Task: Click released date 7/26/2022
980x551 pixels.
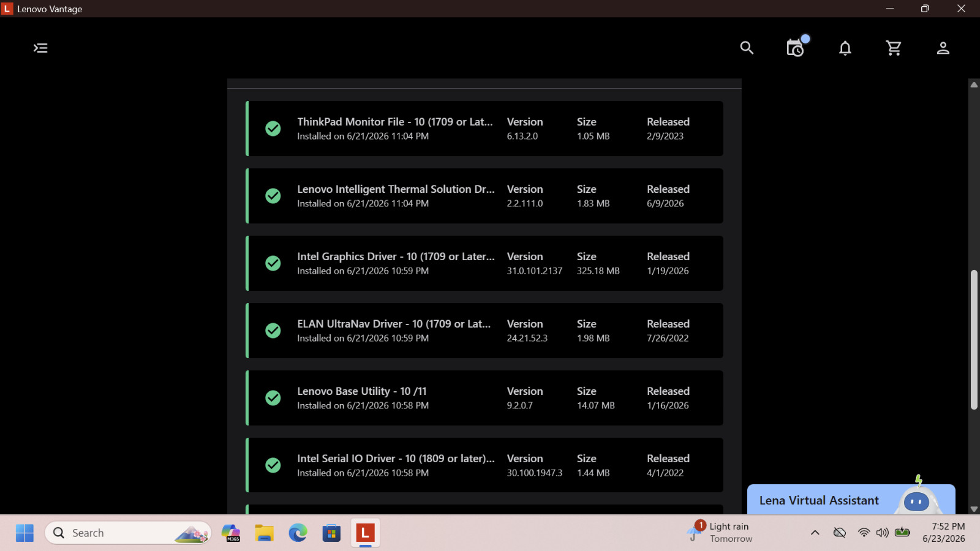Action: tap(668, 339)
